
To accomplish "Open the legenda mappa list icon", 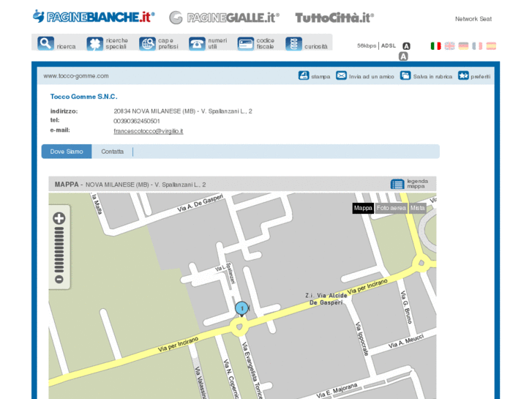I will pyautogui.click(x=397, y=184).
